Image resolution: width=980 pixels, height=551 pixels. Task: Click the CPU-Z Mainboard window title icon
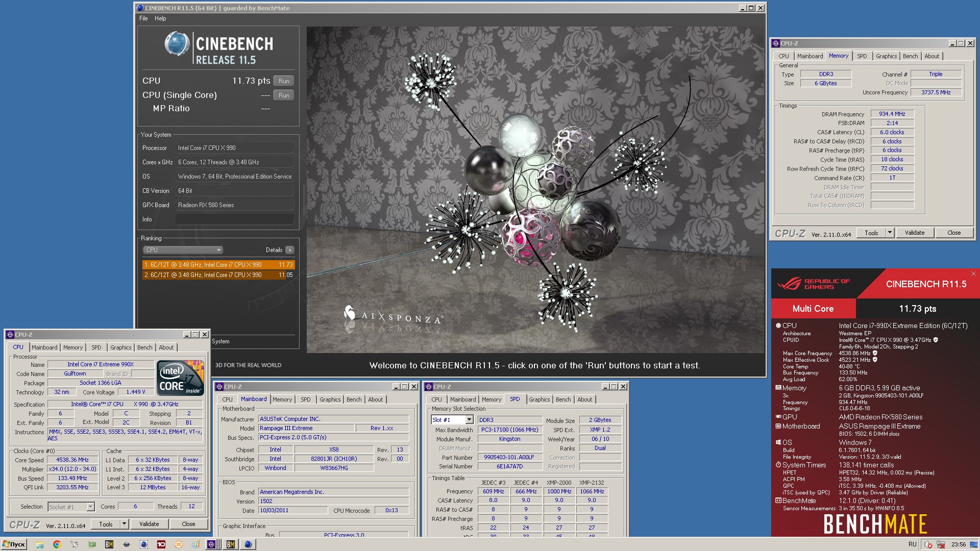[x=219, y=387]
